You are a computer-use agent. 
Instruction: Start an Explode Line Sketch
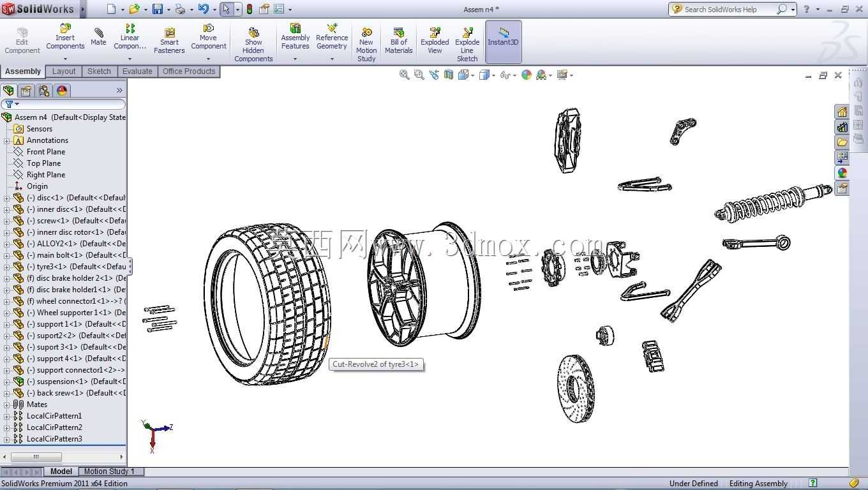(467, 44)
